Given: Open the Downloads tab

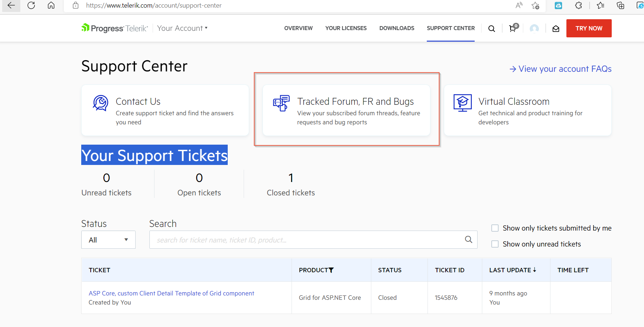Looking at the screenshot, I should coord(397,28).
